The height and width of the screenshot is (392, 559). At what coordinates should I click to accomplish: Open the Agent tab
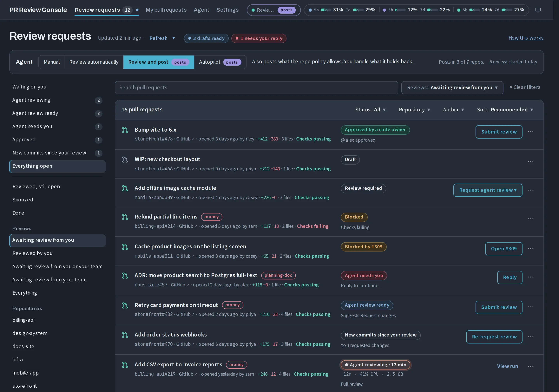[201, 10]
